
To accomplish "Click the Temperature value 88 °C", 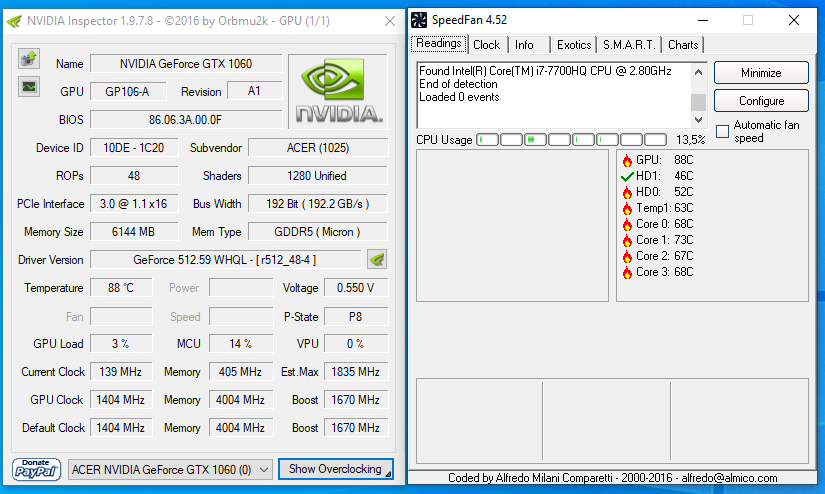I will click(x=121, y=288).
